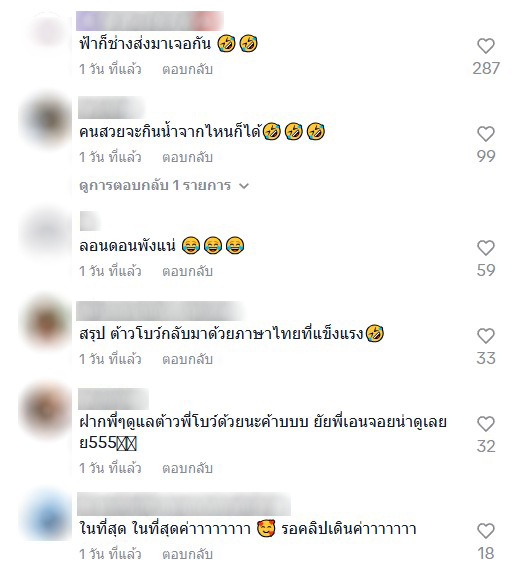Open first commenter's blurred profile avatar
The image size is (526, 576).
pos(46,35)
